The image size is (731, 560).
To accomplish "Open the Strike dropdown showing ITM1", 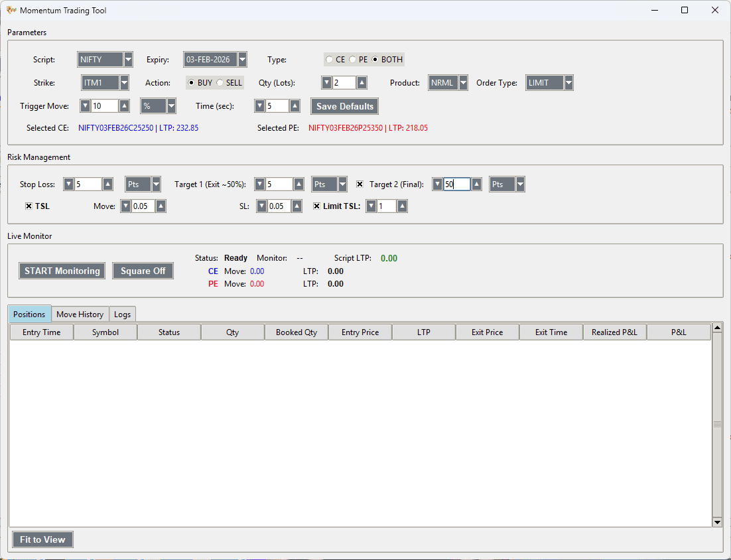I will pyautogui.click(x=123, y=82).
